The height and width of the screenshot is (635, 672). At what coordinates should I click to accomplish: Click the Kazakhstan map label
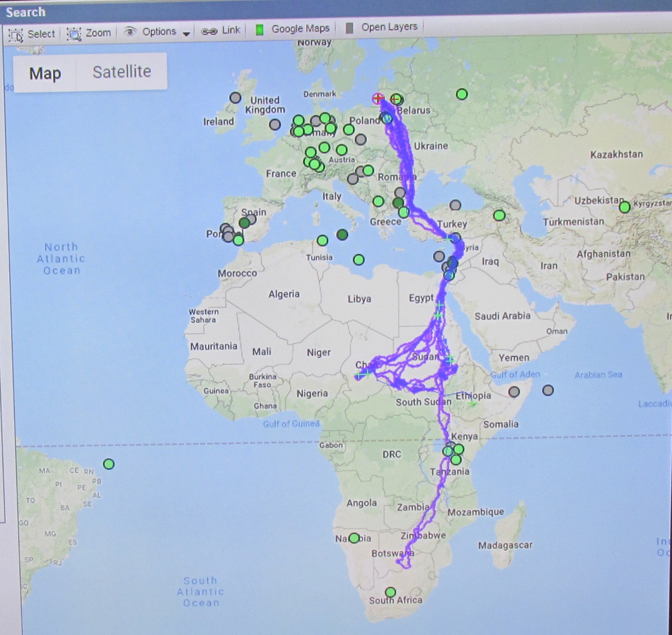click(x=616, y=154)
